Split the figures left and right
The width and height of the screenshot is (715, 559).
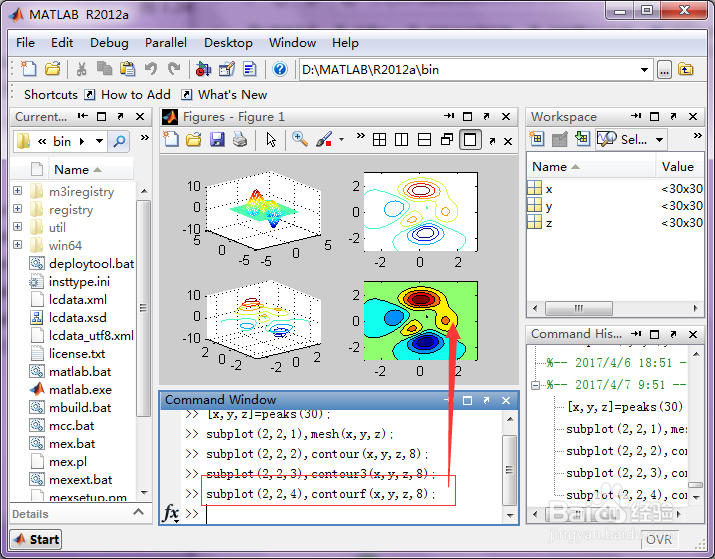[x=401, y=140]
